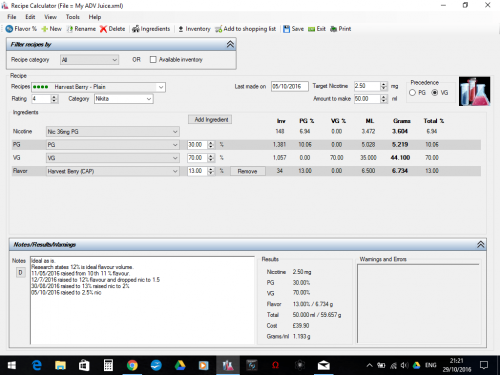Click the Exit toolbar button
Image resolution: width=500 pixels, height=375 pixels.
point(317,29)
